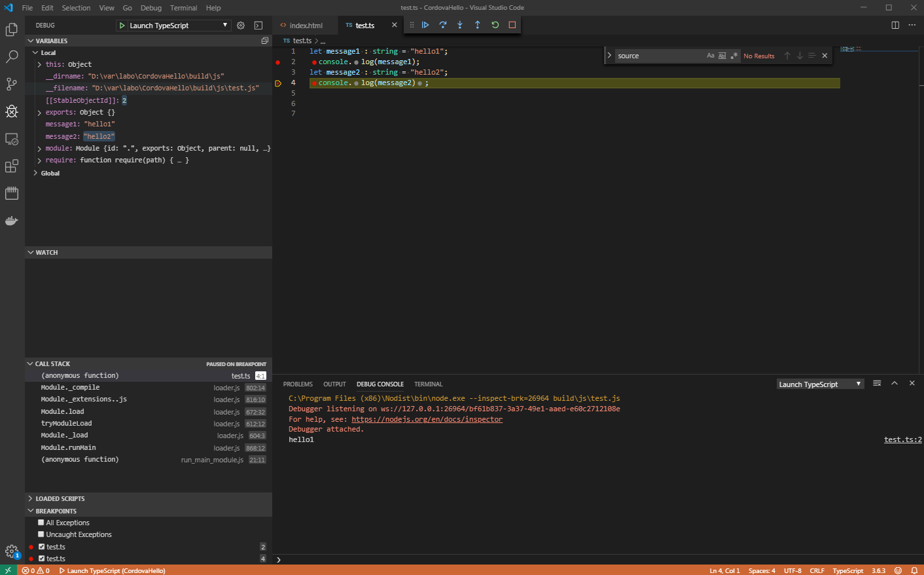Enable the All Exceptions breakpoint checkbox
This screenshot has height=575, width=924.
41,522
